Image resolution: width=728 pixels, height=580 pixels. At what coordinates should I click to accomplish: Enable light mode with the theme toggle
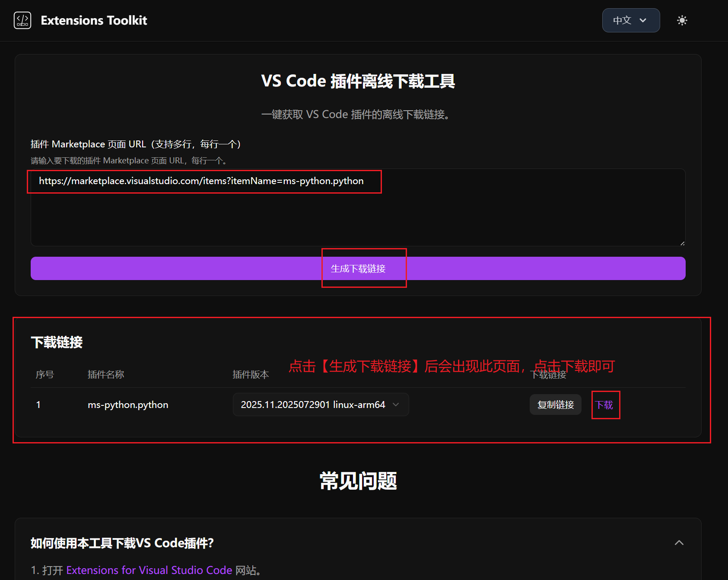pos(681,20)
